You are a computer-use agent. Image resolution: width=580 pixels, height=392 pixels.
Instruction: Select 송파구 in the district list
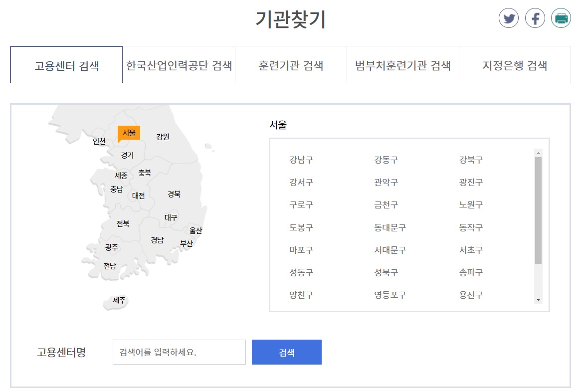click(471, 272)
